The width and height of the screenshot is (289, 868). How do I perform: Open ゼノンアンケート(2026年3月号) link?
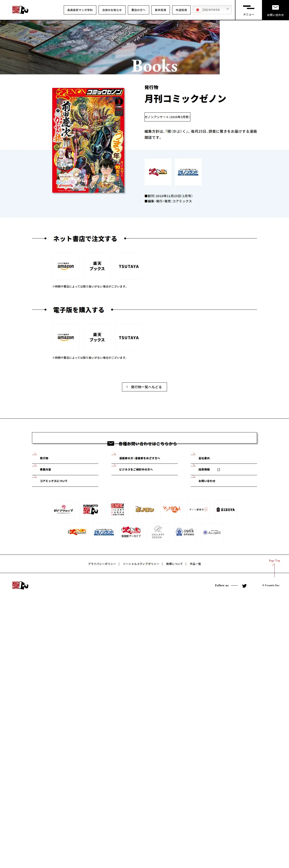click(x=167, y=117)
